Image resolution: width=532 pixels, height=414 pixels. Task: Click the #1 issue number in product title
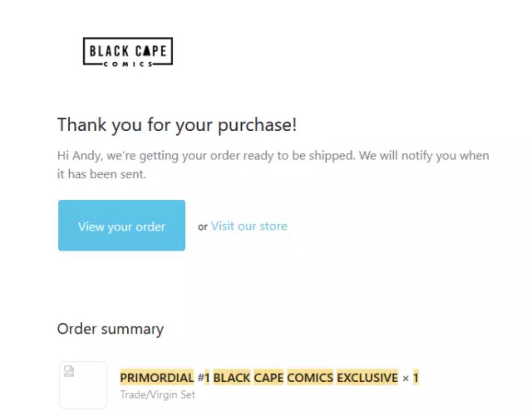click(x=204, y=377)
